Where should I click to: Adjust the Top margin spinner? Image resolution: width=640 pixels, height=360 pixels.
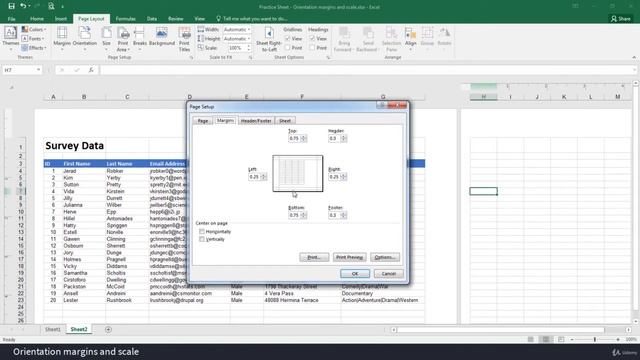coord(303,138)
